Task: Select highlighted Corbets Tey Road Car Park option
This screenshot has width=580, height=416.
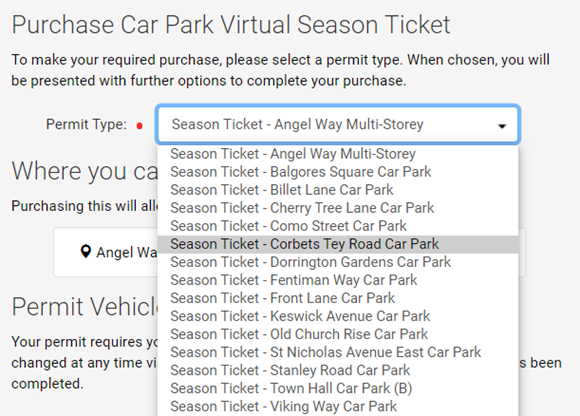Action: click(338, 244)
